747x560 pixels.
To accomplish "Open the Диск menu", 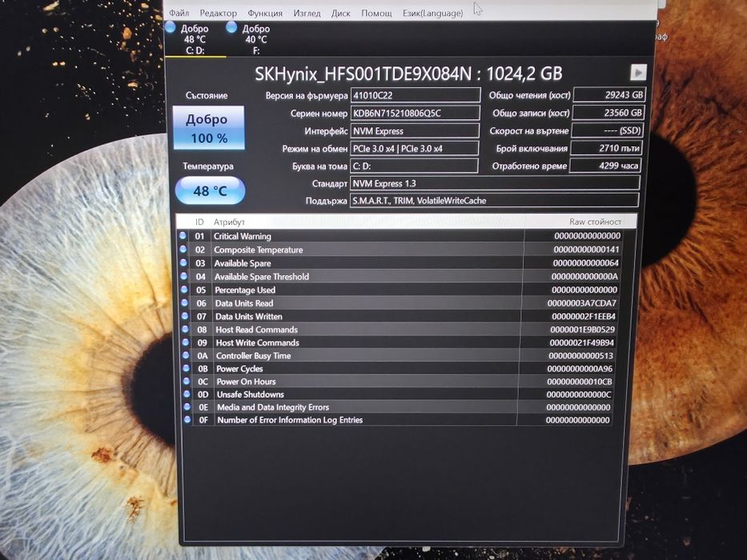I will pos(340,14).
